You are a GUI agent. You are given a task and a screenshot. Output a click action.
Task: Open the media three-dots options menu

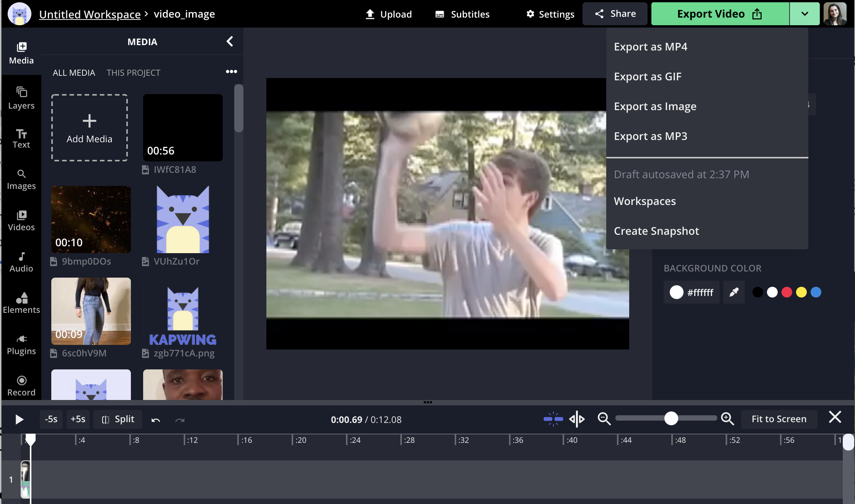pyautogui.click(x=231, y=72)
